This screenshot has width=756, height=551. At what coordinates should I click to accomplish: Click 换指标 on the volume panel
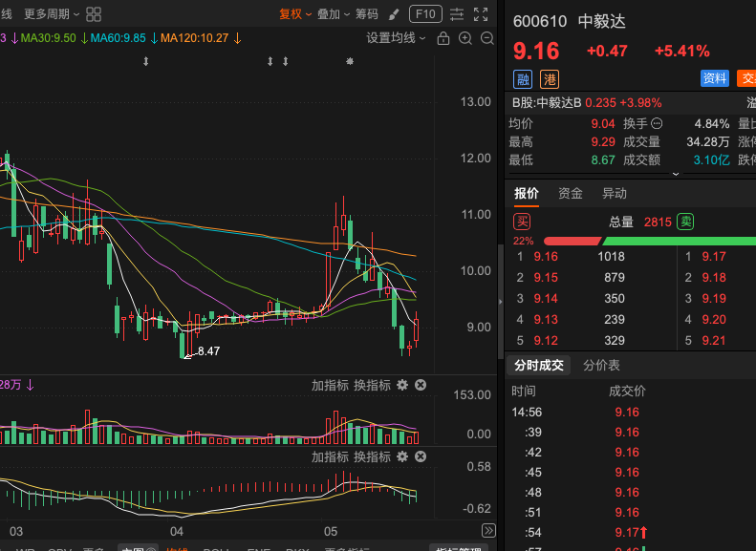[x=372, y=385]
